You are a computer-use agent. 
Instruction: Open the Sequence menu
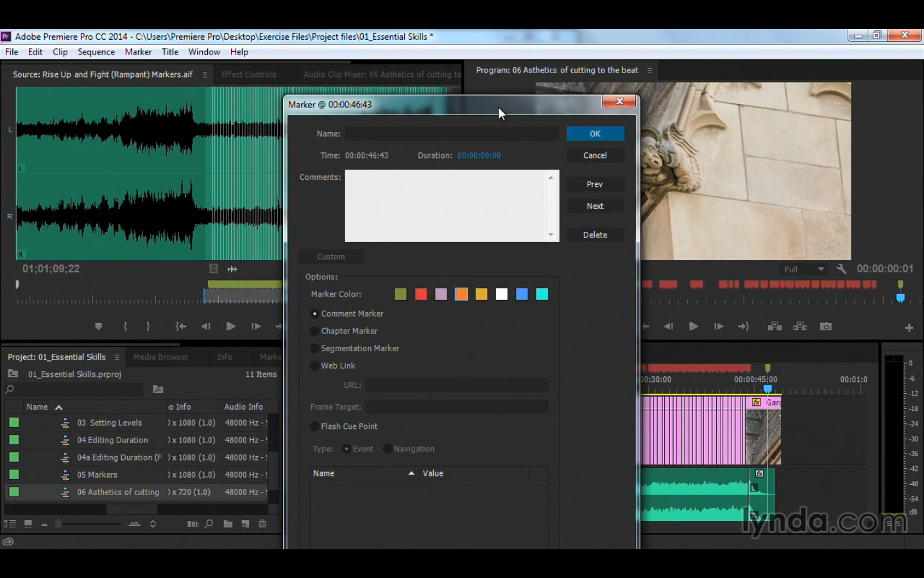click(x=96, y=52)
